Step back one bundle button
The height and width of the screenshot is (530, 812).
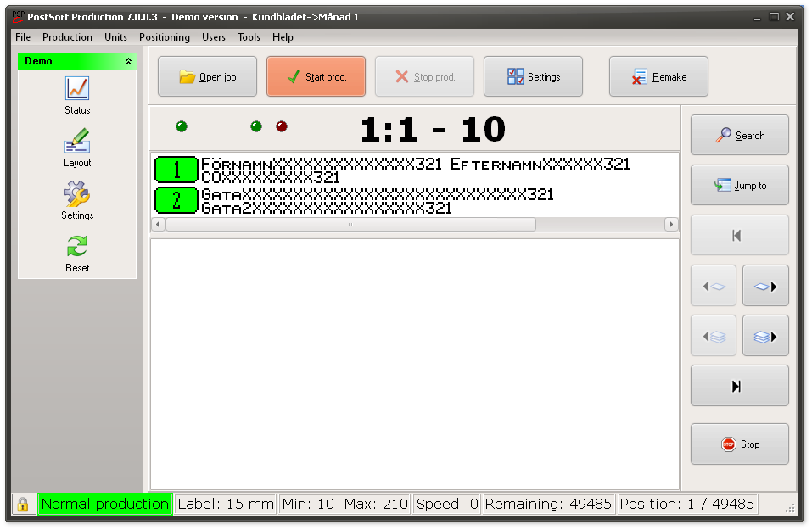[x=714, y=336]
